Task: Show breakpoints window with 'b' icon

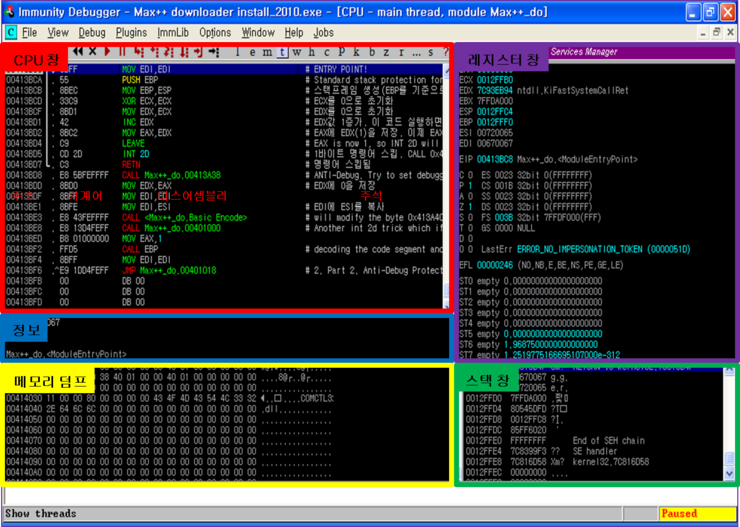Action: [371, 52]
